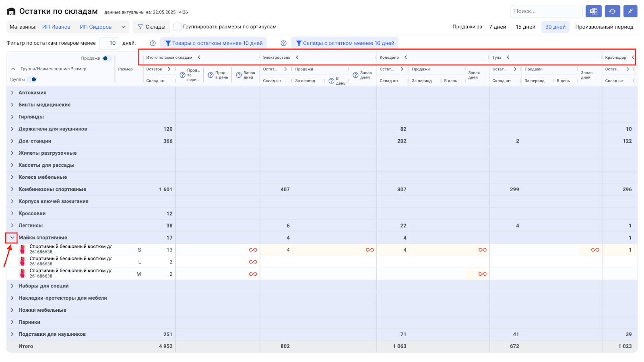
Task: Apply 'Товары с остатком менее 10 дней' filter
Action: tap(214, 43)
